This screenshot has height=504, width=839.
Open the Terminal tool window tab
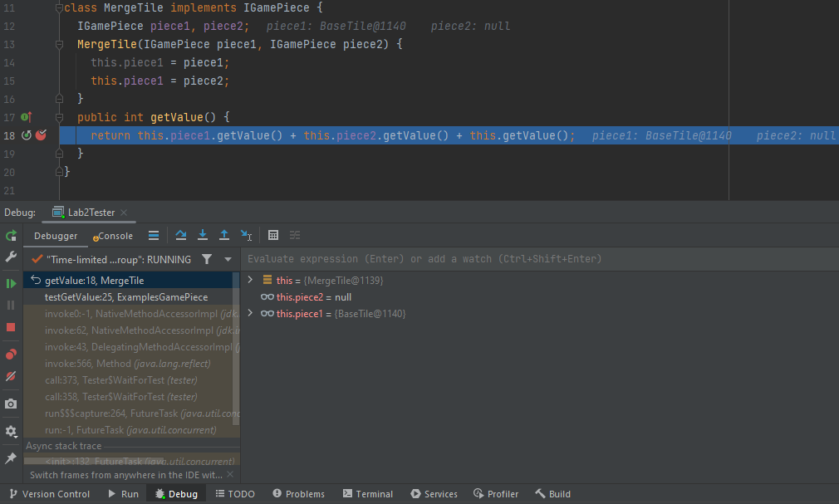(367, 494)
